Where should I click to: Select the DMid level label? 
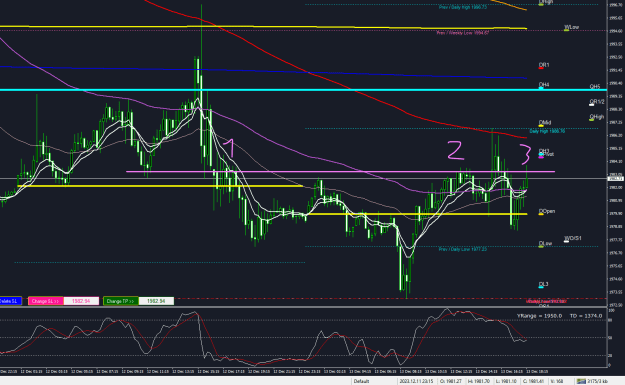coord(544,123)
